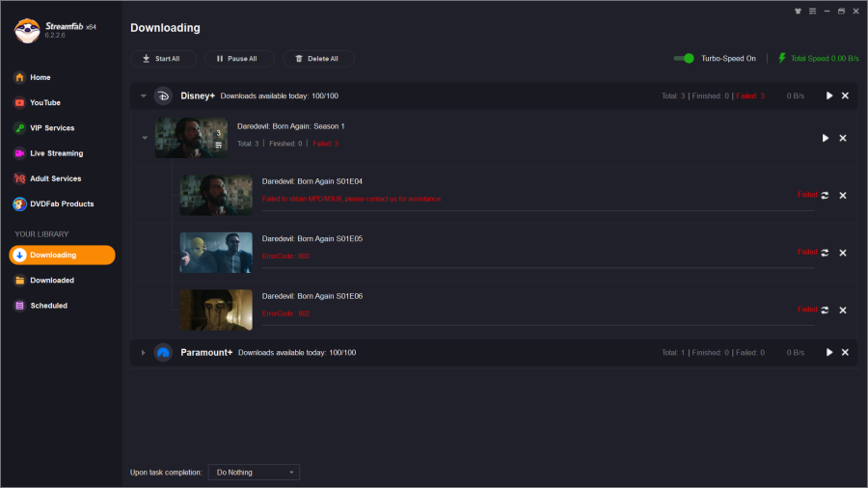Open the main menu hamburger icon
Screen dimensions: 868x488
(x=812, y=12)
